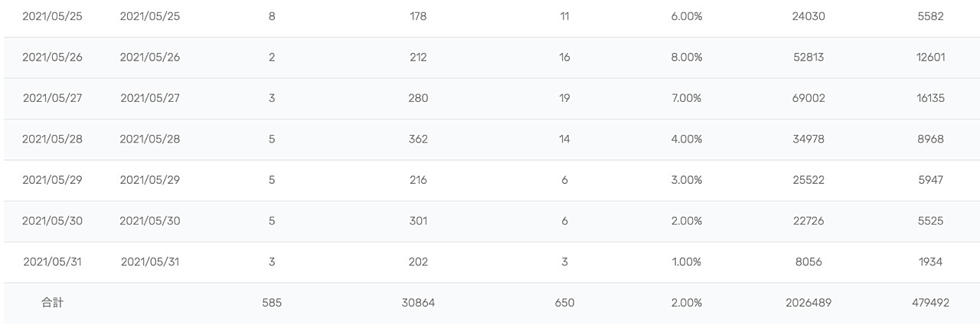Image resolution: width=980 pixels, height=325 pixels.
Task: Click the first 2021/05/28 date cell
Action: (x=52, y=139)
